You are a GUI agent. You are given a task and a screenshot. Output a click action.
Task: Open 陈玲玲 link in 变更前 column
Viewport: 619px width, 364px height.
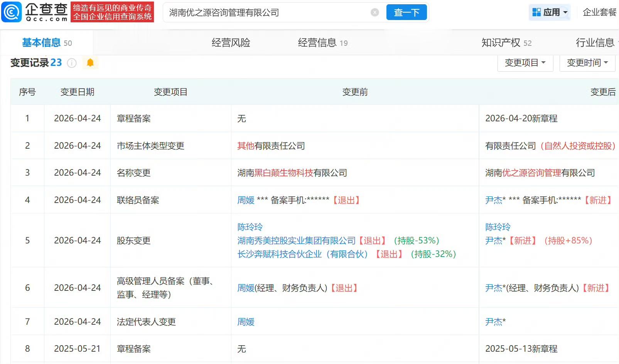point(250,227)
